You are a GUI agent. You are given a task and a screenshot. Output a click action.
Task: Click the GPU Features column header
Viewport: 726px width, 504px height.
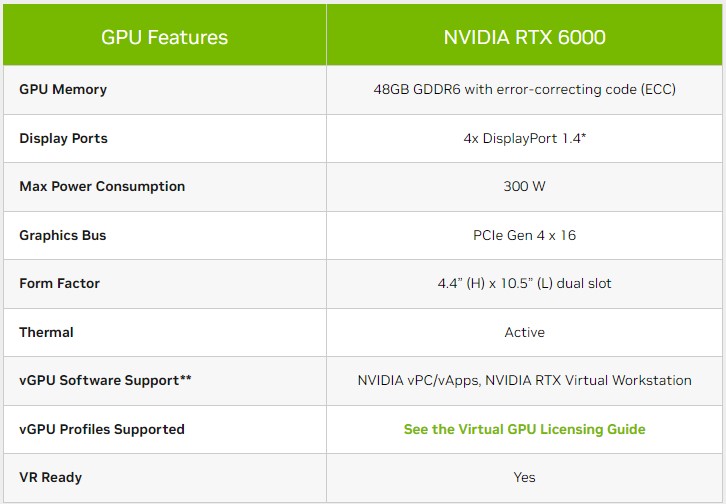164,38
